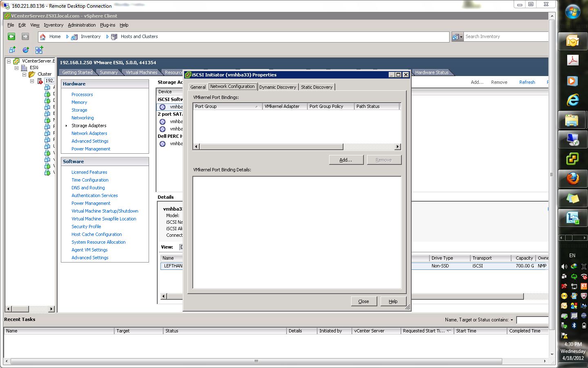Open the Recent Tasks filter dropdown
The height and width of the screenshot is (368, 588).
(512, 320)
